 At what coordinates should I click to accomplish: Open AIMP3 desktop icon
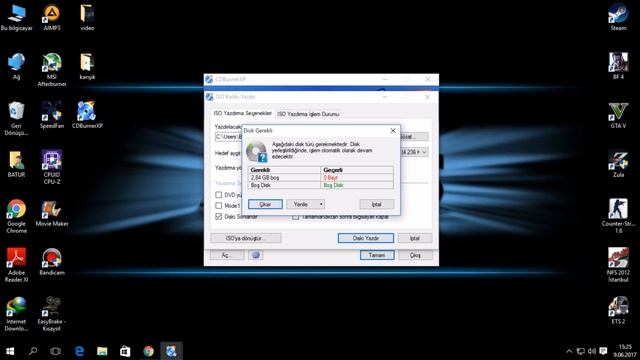click(52, 18)
